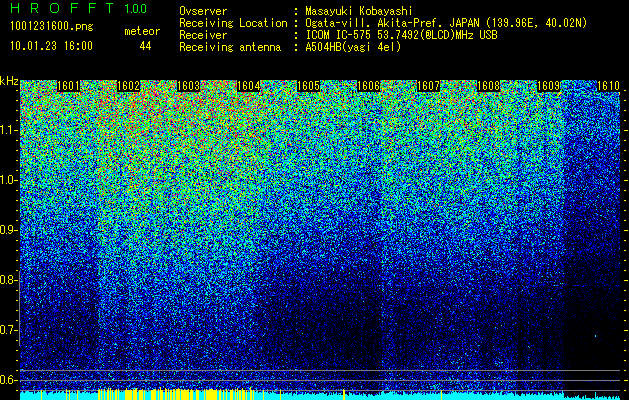
Task: Click the 1601 time marker
Action: (68, 86)
